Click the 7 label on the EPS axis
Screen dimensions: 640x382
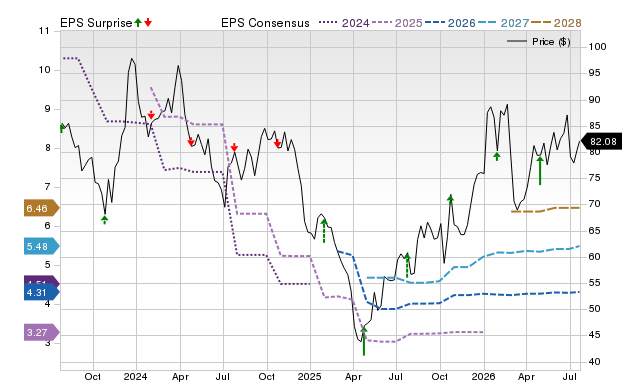[x=47, y=187]
